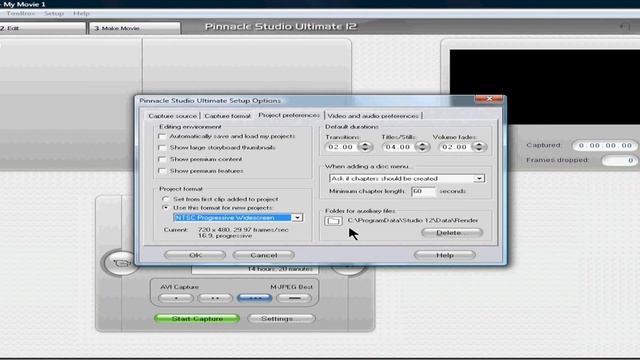Go to Make Movie mode tab
640x360 pixels.
[x=135, y=28]
